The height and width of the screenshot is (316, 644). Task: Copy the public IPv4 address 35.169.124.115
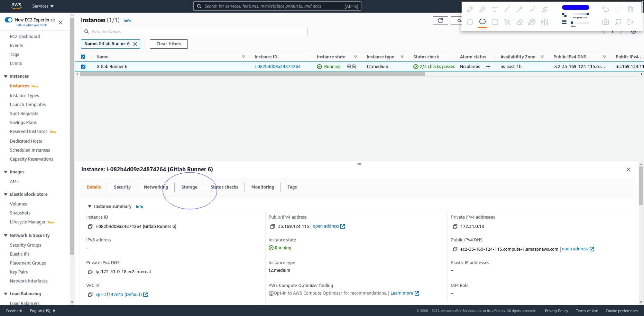pos(273,227)
